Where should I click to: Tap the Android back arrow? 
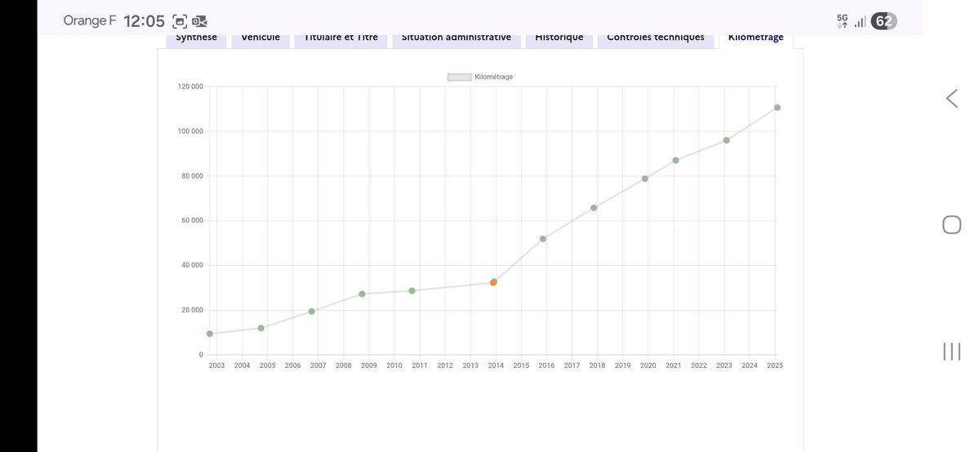tap(951, 99)
